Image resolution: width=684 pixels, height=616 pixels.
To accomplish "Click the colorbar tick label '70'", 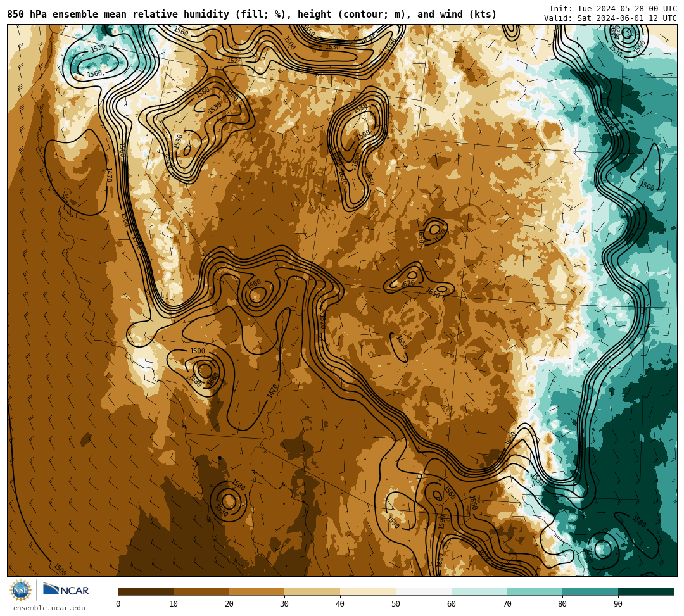I will 507,604.
